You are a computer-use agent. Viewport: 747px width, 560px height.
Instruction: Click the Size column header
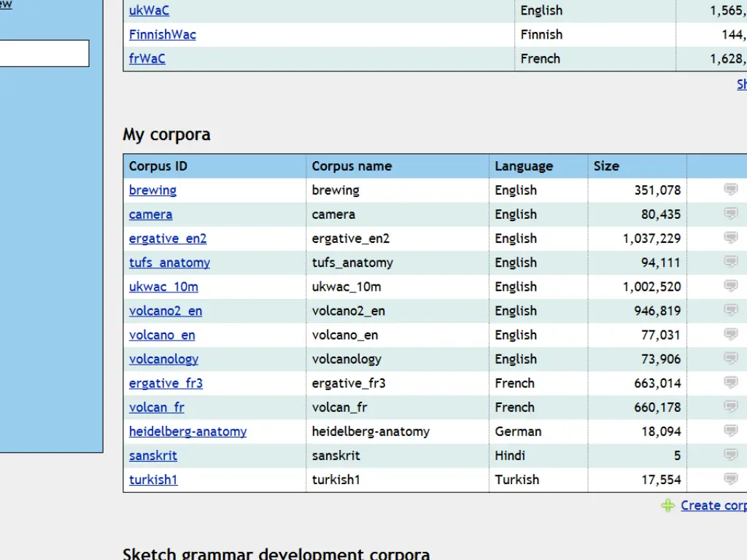point(606,166)
